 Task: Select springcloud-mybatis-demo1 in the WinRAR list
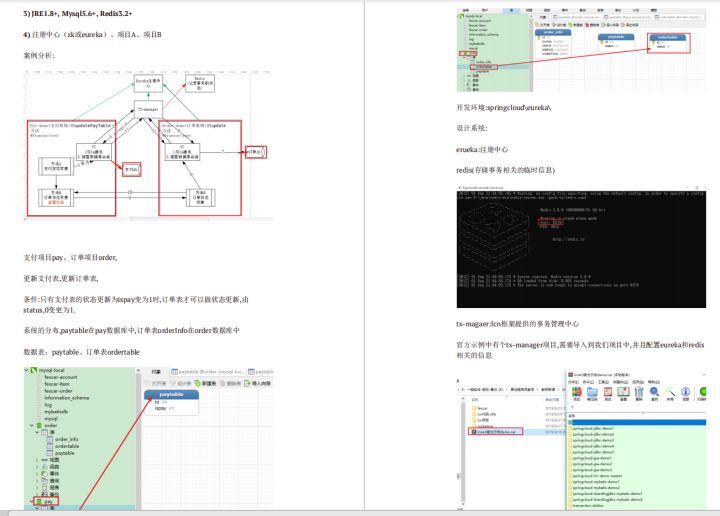pos(596,482)
